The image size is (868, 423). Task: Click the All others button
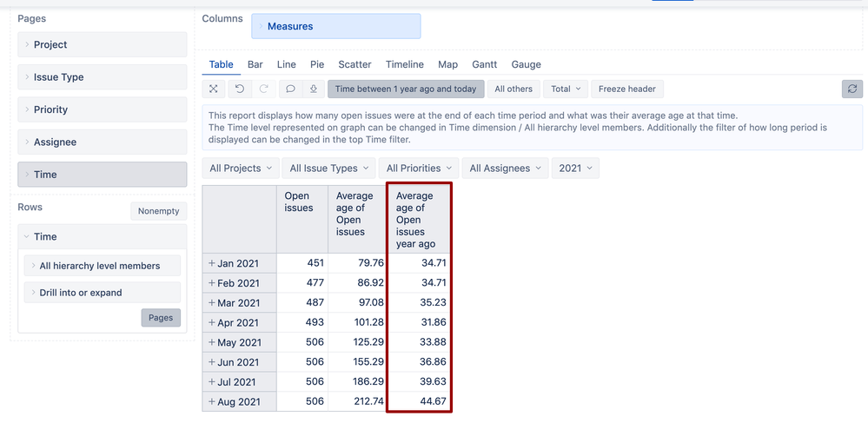[513, 89]
